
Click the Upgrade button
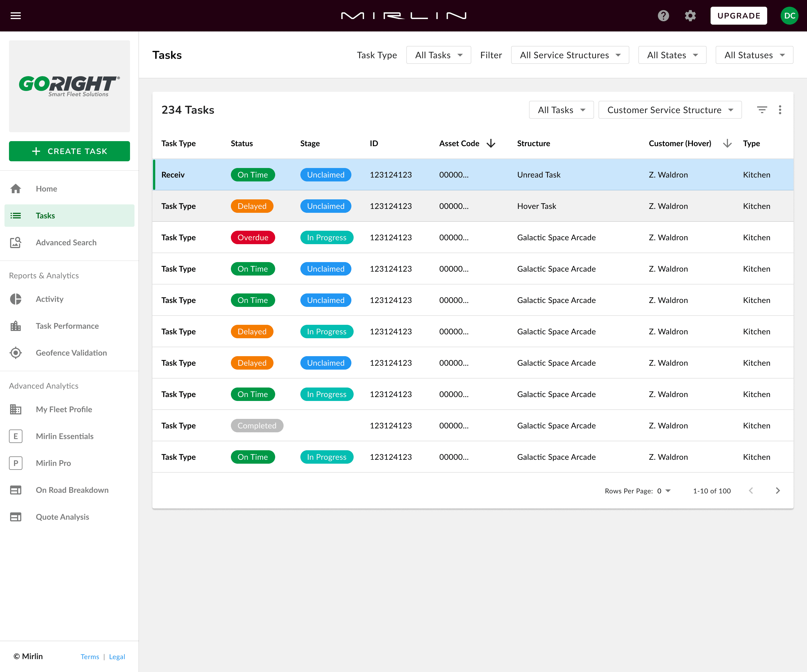739,16
